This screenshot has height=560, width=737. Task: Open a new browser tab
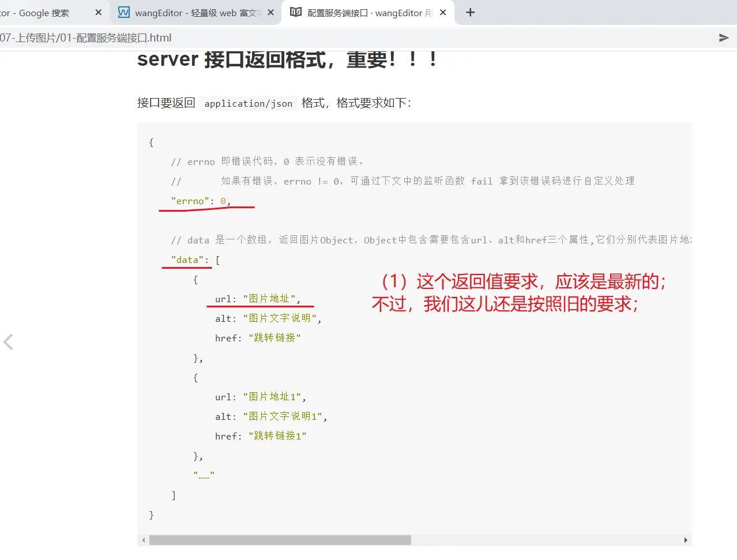(x=471, y=12)
